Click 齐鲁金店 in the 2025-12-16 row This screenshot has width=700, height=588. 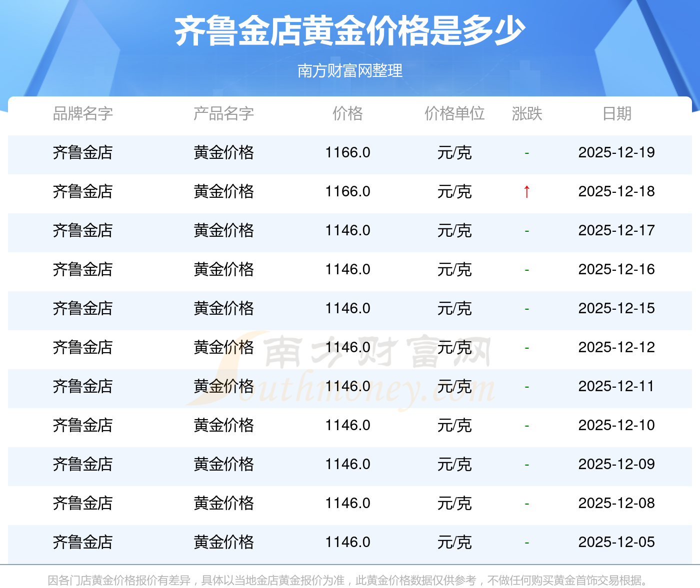tap(83, 269)
